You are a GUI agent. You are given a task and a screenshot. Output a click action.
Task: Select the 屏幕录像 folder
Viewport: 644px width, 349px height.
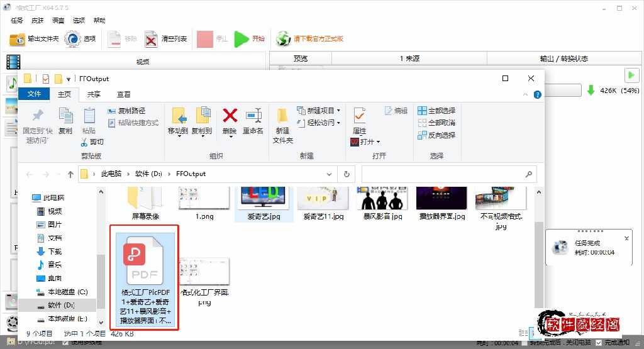click(145, 204)
